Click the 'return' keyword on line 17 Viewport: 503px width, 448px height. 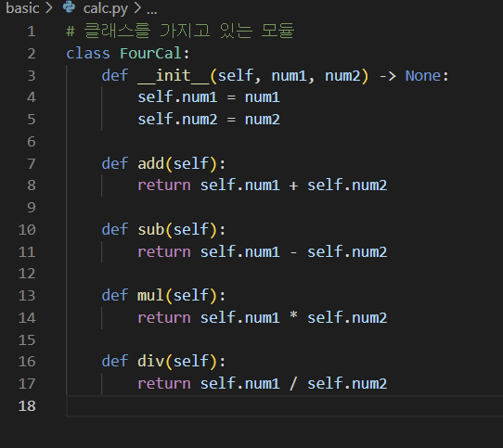click(164, 384)
